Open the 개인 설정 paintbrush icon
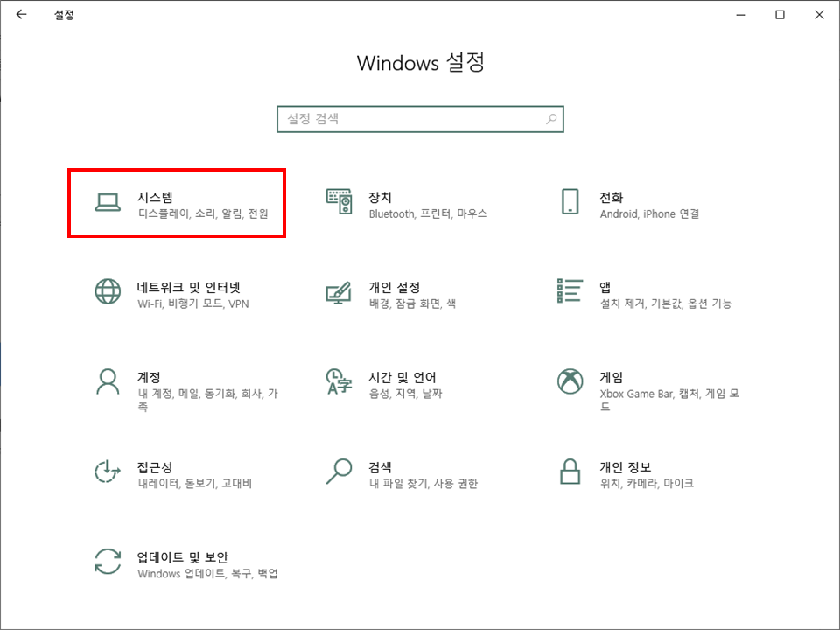 click(339, 292)
